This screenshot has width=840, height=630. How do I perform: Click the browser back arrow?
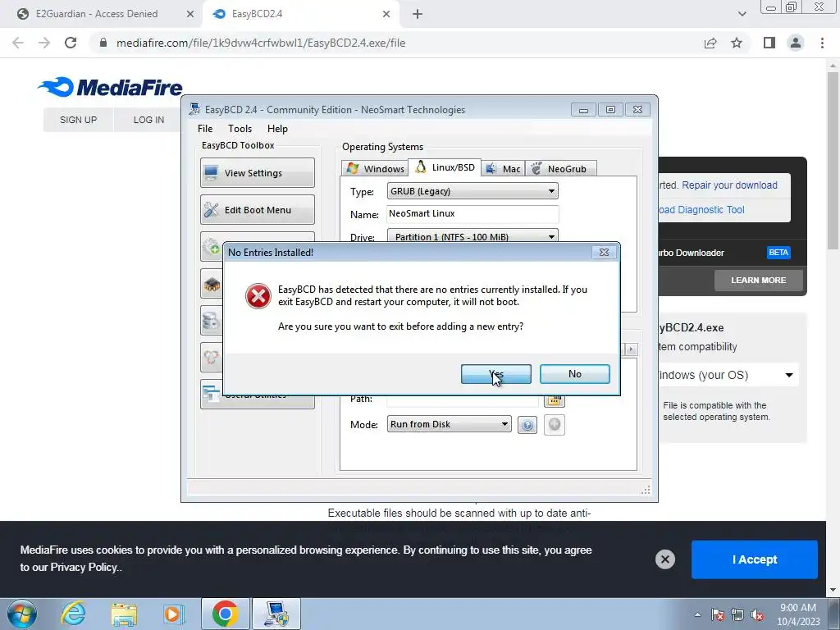pyautogui.click(x=18, y=43)
